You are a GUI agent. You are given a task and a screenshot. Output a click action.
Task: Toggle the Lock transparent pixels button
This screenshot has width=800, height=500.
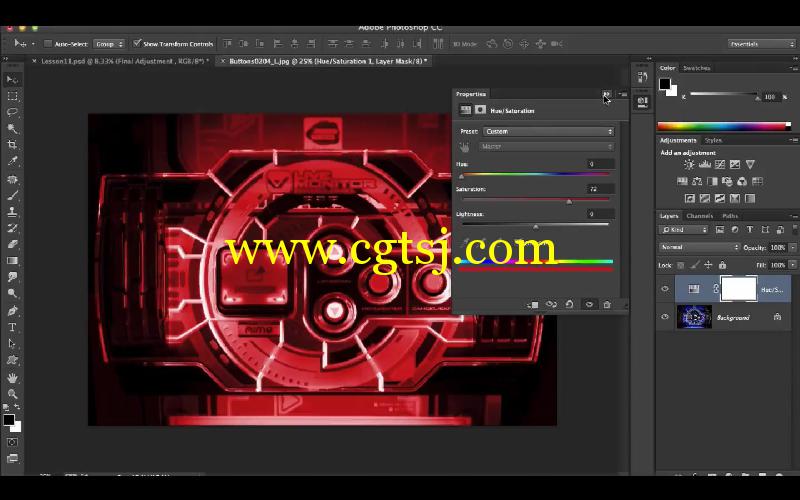(x=681, y=265)
